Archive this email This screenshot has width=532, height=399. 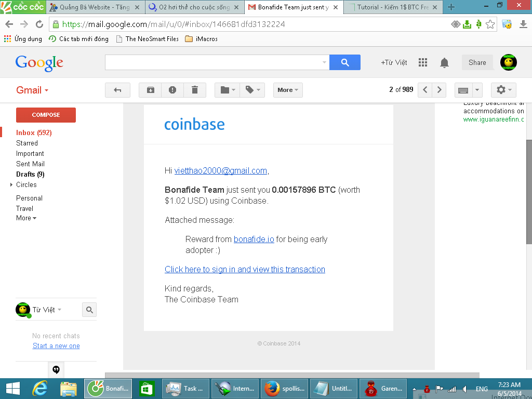[150, 90]
